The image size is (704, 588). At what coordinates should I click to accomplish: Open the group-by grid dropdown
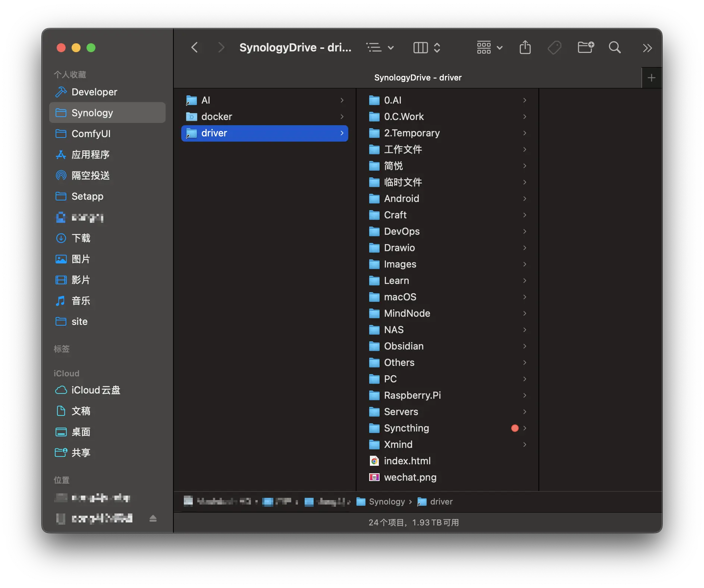[x=490, y=48]
